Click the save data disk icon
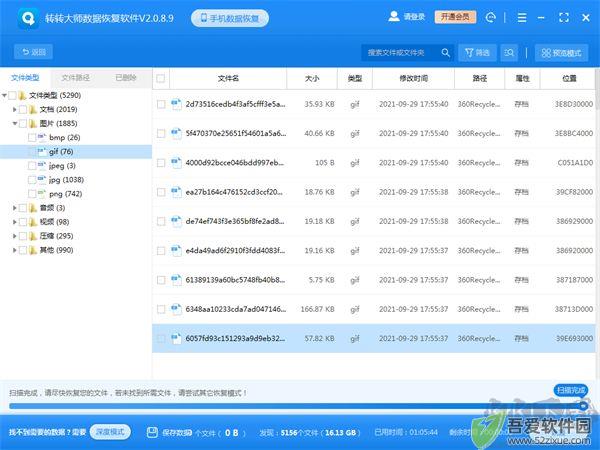The image size is (600, 450). click(x=152, y=432)
